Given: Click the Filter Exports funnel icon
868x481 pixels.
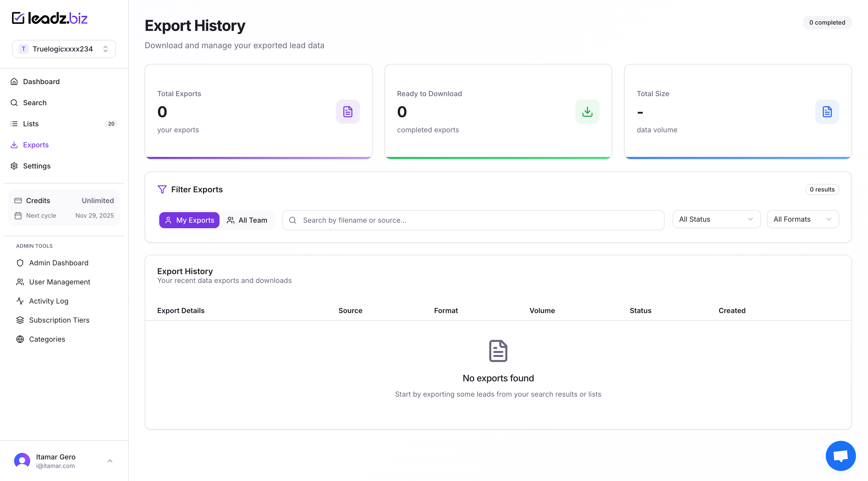Looking at the screenshot, I should 162,189.
